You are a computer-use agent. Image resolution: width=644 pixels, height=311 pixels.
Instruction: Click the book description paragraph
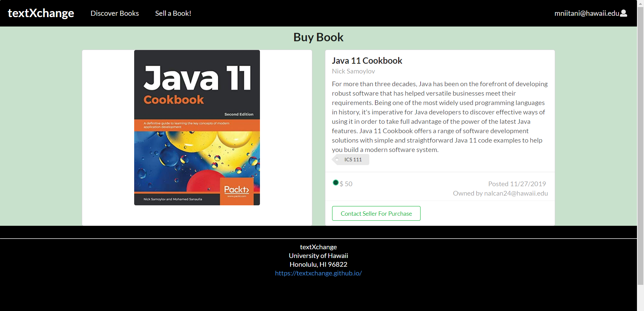click(440, 117)
